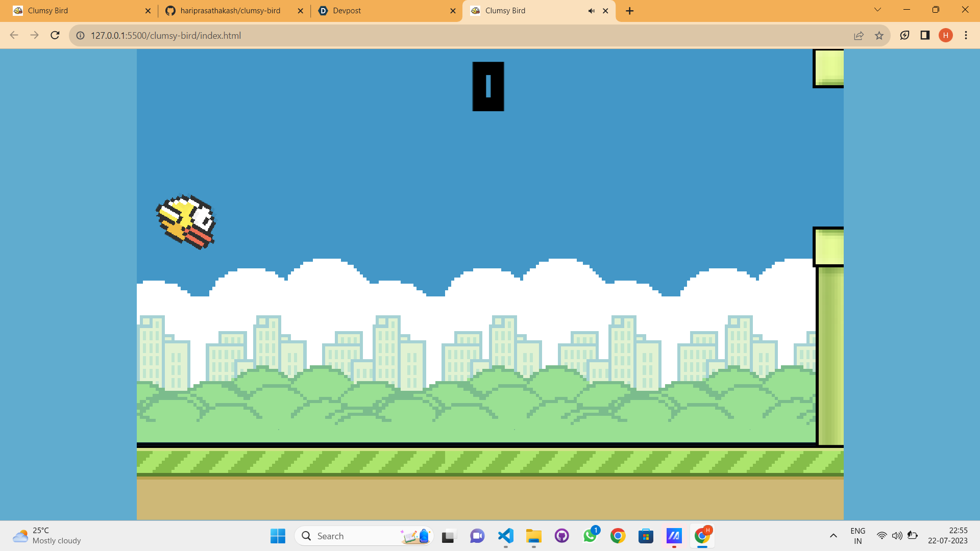Viewport: 980px width, 551px height.
Task: Expand the tab search chevron
Action: point(877,10)
